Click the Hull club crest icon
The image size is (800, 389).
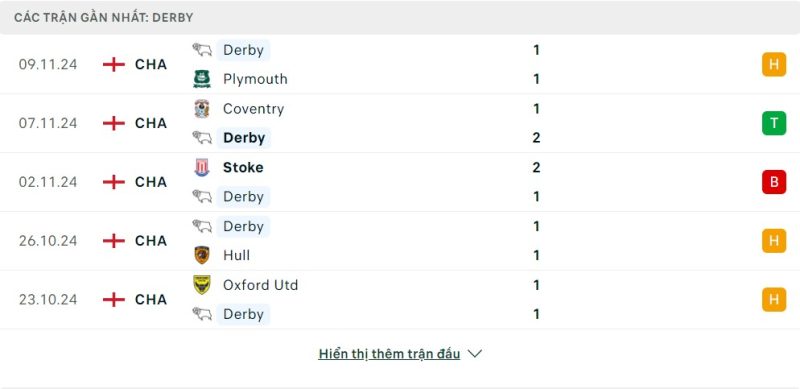202,255
